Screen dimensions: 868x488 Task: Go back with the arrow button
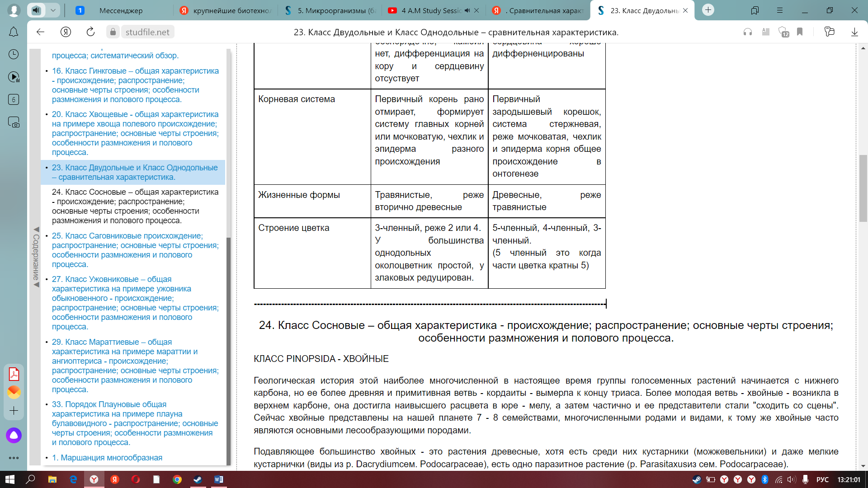point(40,32)
